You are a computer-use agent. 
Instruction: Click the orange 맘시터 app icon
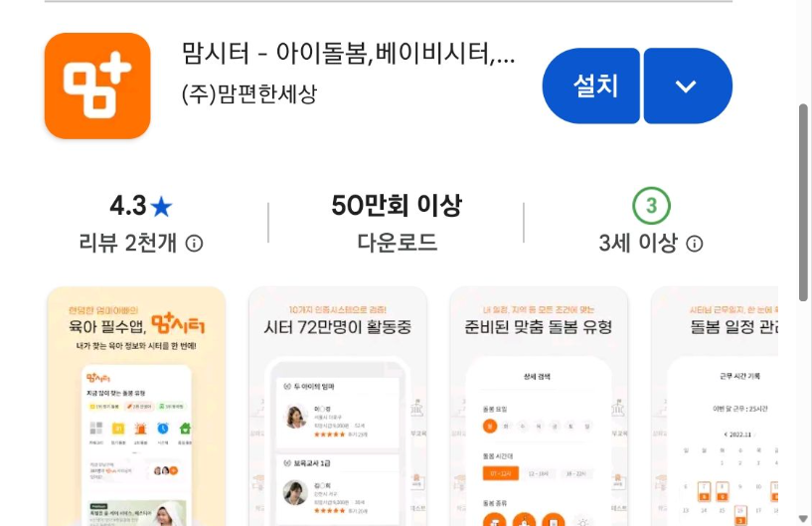(x=97, y=87)
